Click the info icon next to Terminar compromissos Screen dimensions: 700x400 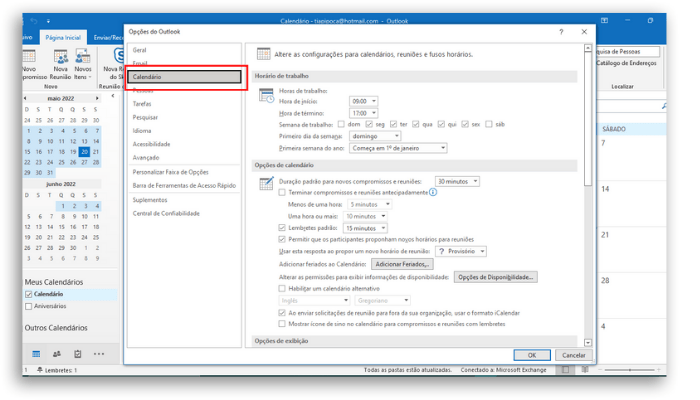433,192
